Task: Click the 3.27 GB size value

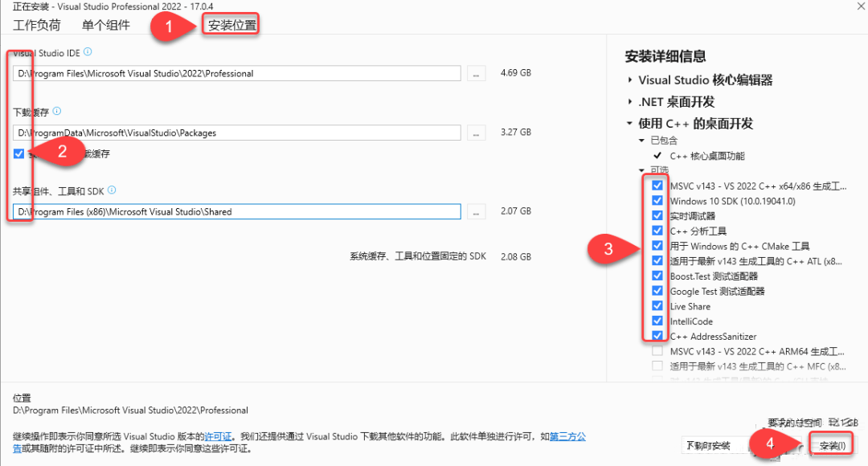Action: point(516,133)
